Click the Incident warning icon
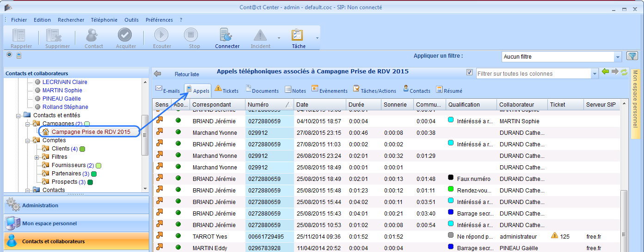The image size is (644, 252). tap(260, 35)
